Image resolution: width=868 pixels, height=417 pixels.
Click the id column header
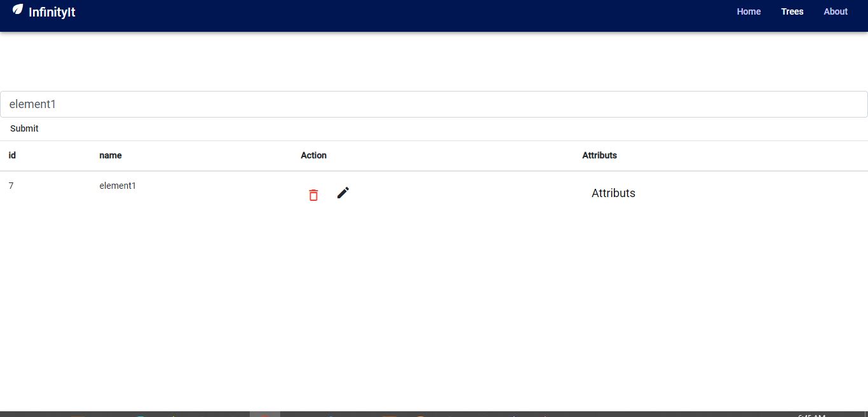pos(11,155)
